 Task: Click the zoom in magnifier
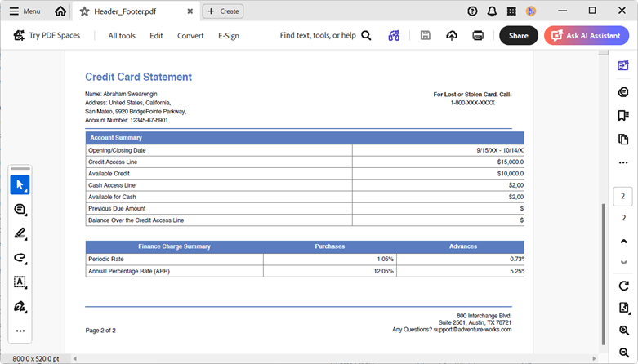click(624, 331)
